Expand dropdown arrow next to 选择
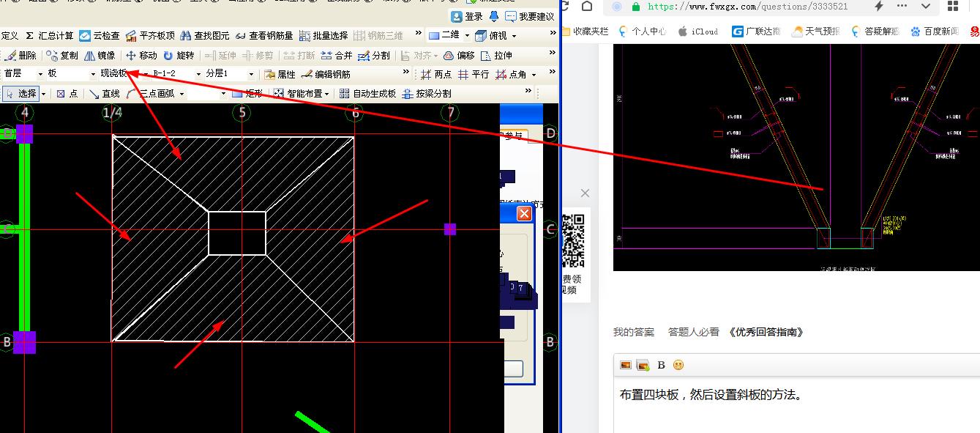The image size is (980, 433). (x=43, y=94)
